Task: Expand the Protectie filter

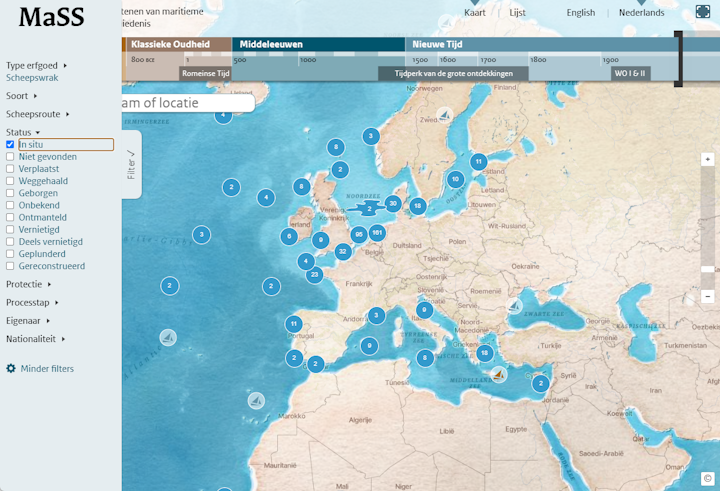Action: click(x=28, y=284)
